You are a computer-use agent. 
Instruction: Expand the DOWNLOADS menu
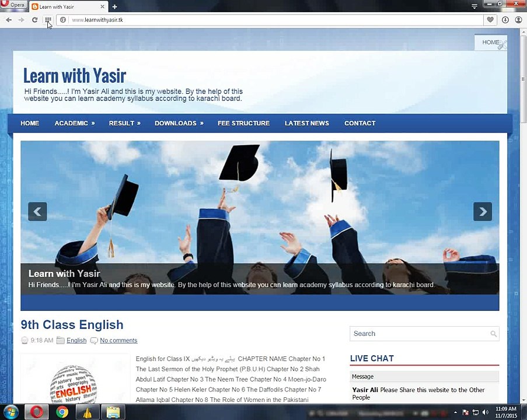(x=179, y=123)
